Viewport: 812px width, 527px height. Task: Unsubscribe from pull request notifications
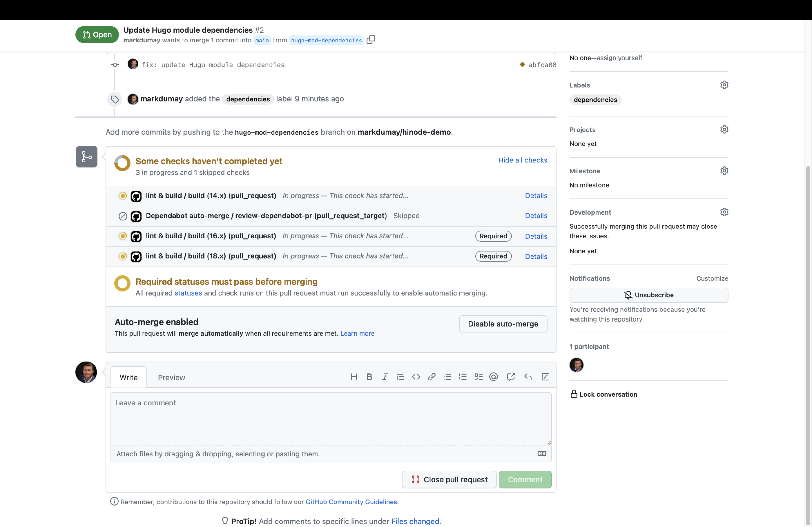point(648,295)
